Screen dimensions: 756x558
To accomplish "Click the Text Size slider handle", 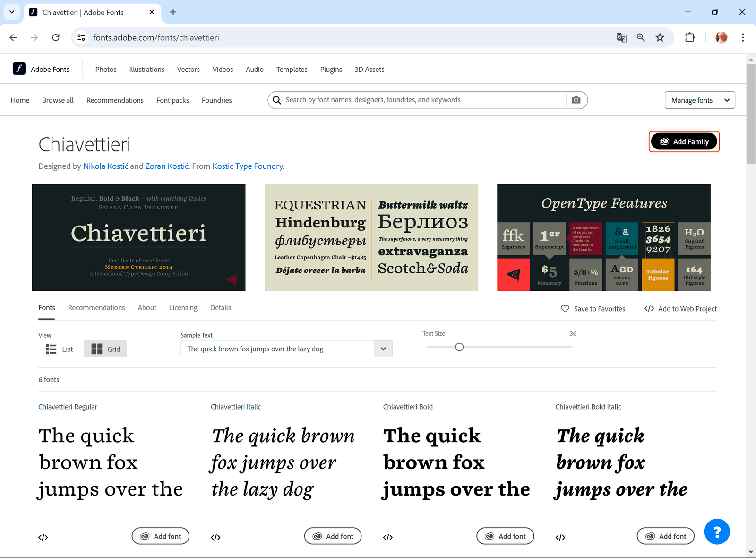I will click(x=459, y=347).
